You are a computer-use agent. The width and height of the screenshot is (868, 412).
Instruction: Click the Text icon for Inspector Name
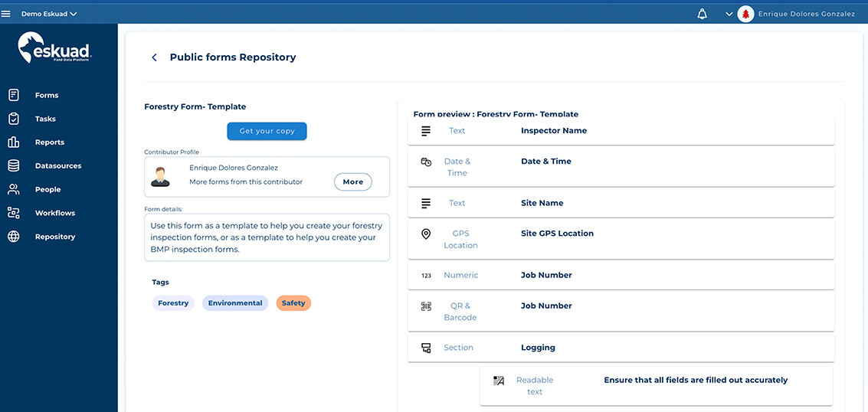point(426,131)
